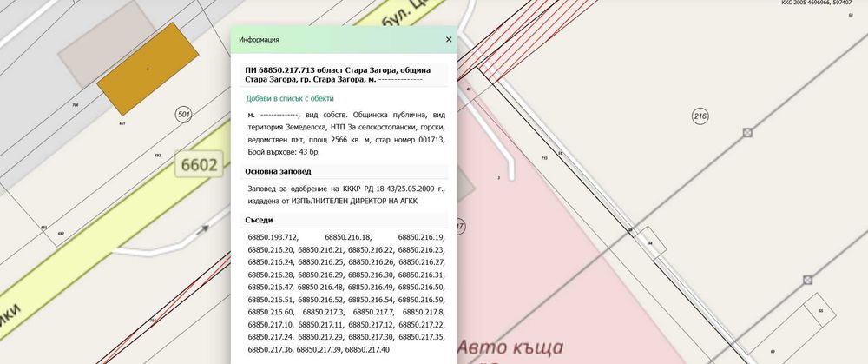
Task: Click neighbor parcel 68850.217.36
Action: (x=271, y=350)
